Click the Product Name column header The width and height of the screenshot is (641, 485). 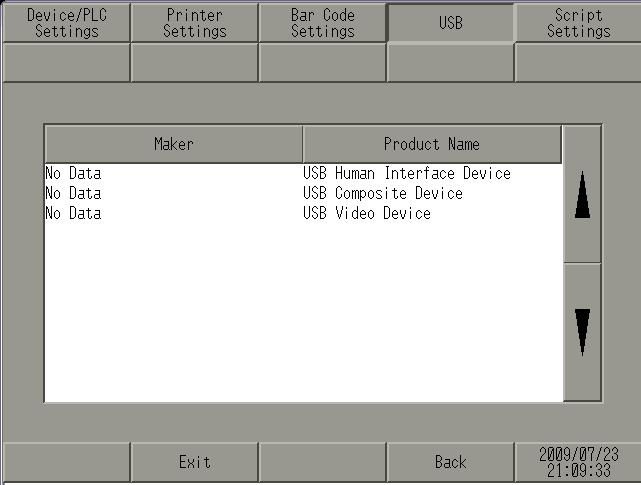[431, 144]
